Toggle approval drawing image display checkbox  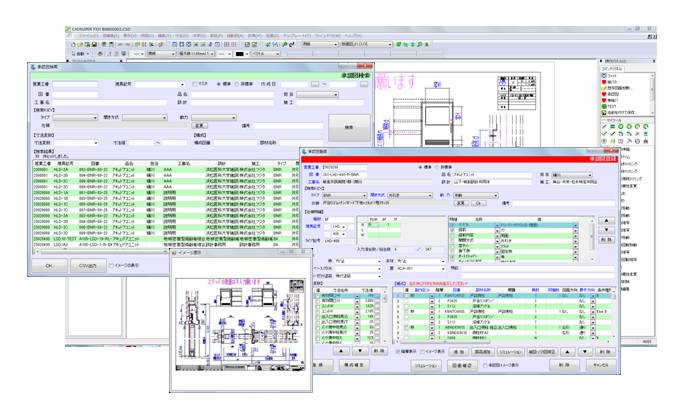tap(485, 365)
